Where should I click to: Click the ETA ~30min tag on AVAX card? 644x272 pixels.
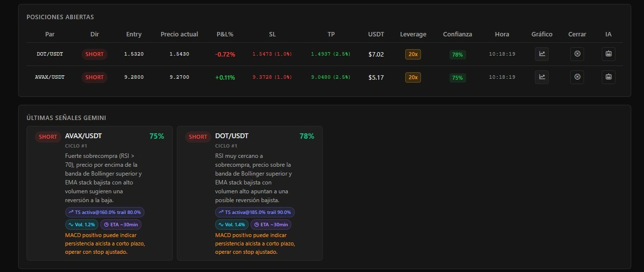121,224
